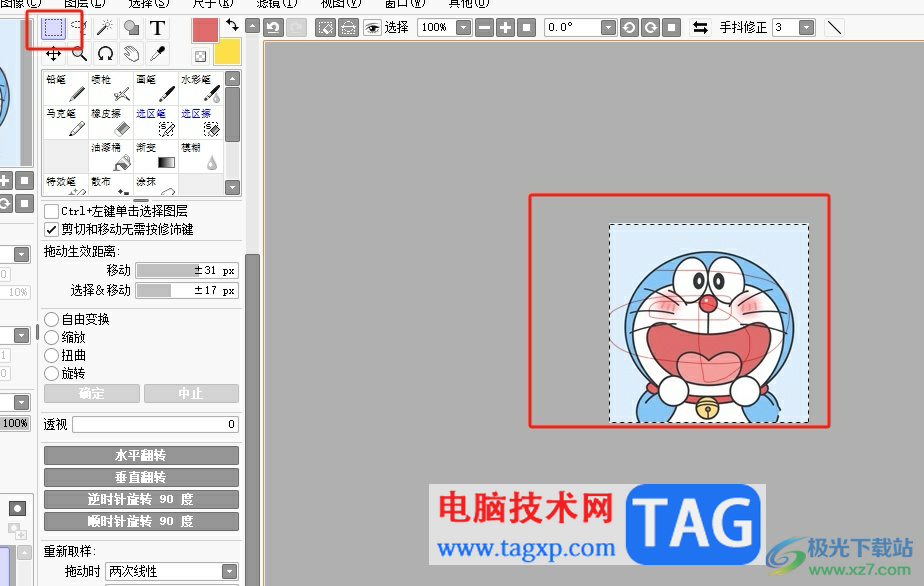This screenshot has width=924, height=586.
Task: Click the transparent color toggle icon
Action: [x=200, y=56]
